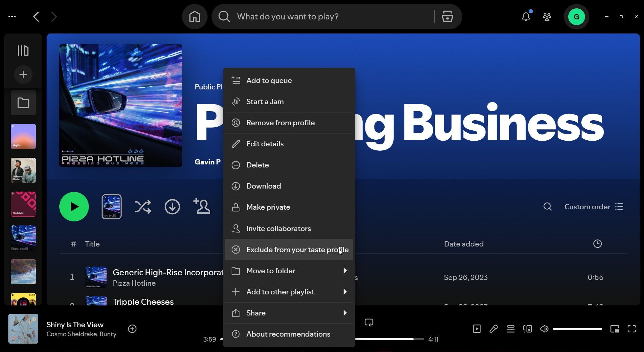Open the daylist playlist in sidebar
This screenshot has width=644, height=352.
tap(23, 137)
